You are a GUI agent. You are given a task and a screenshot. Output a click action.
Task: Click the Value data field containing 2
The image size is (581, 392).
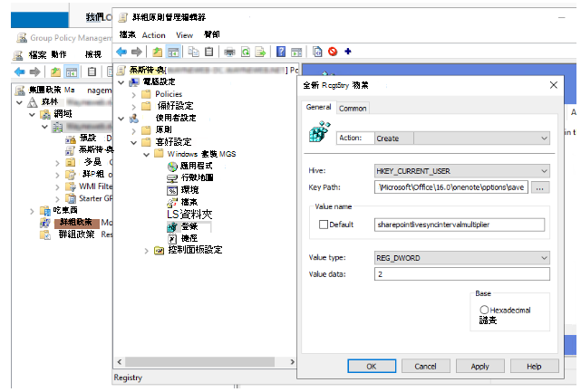[462, 274]
